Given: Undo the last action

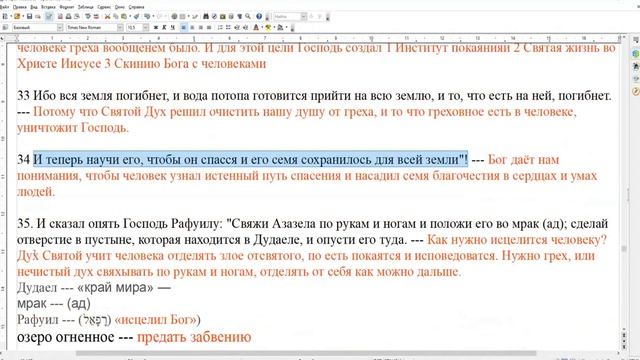Looking at the screenshot, I should [147, 16].
